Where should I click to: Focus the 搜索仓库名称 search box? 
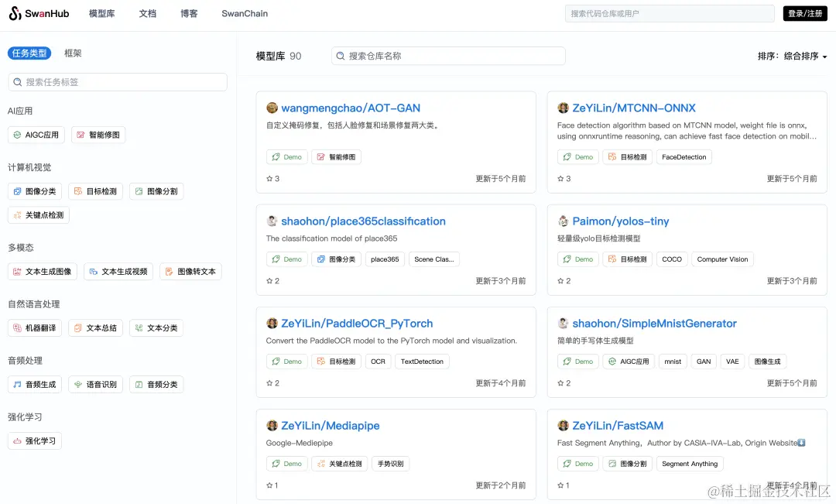point(448,56)
